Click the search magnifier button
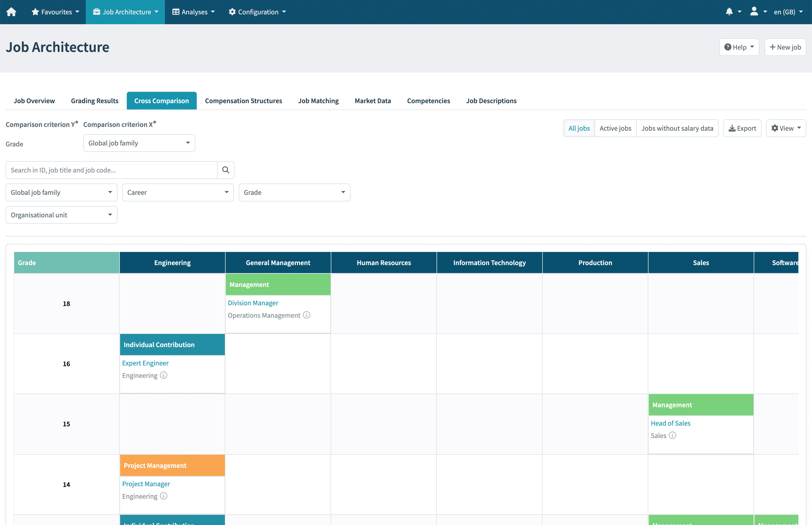The image size is (812, 525). coord(226,170)
